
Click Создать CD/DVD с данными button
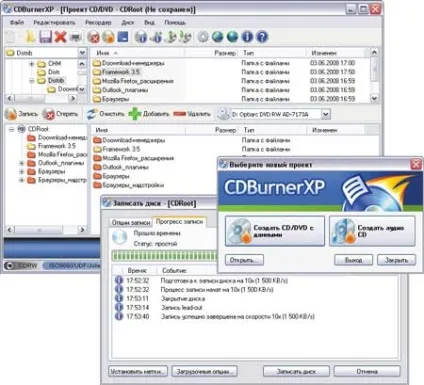pyautogui.click(x=275, y=231)
